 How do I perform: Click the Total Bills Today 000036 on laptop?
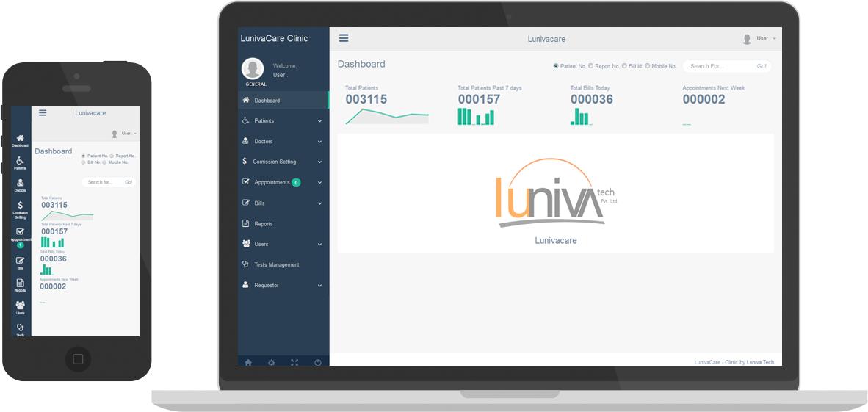(x=592, y=99)
